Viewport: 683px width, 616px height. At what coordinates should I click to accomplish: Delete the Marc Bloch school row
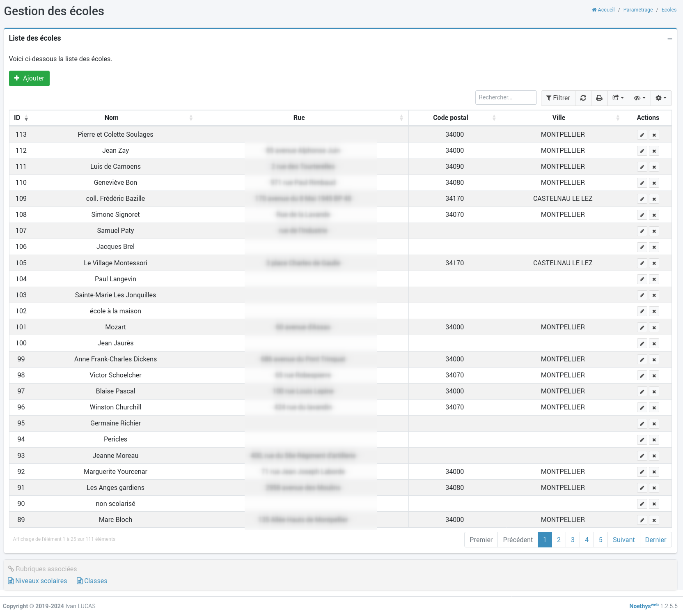tap(654, 520)
